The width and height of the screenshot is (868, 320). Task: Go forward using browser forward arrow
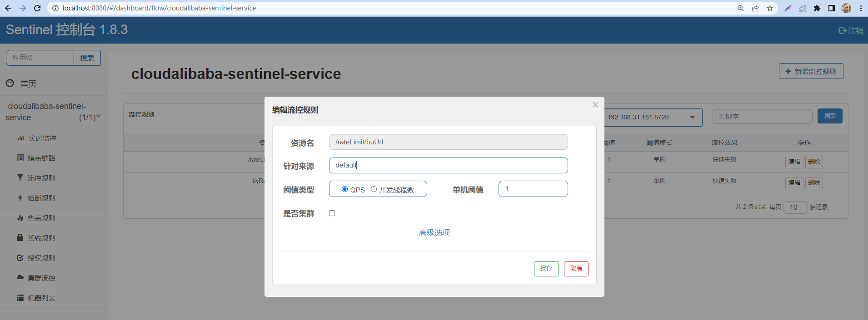(23, 8)
